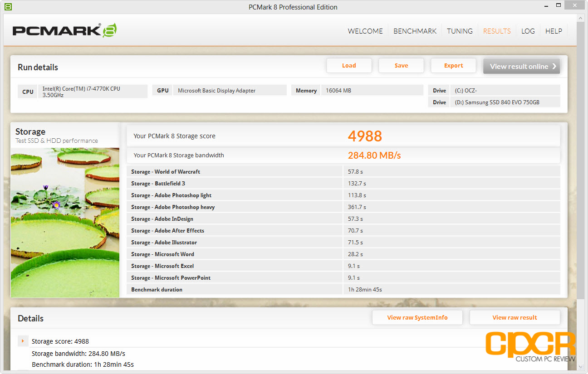Click the Details section heading

pos(30,318)
